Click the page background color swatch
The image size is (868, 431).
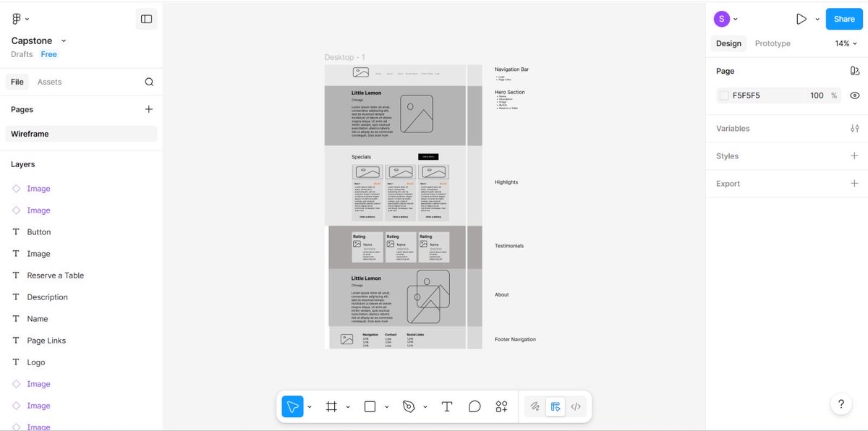(x=724, y=95)
